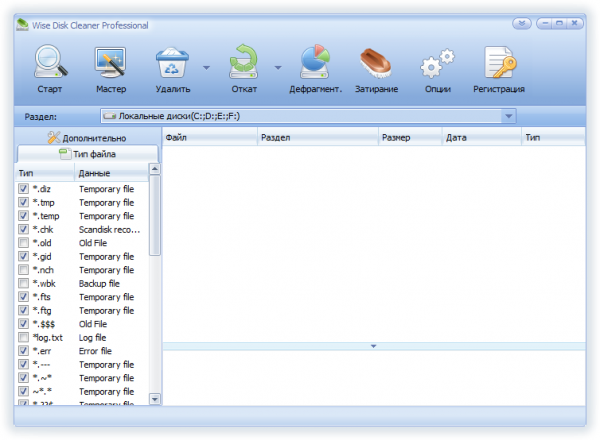Sort by the right pane Тип column
This screenshot has width=600, height=440.
pyautogui.click(x=553, y=137)
